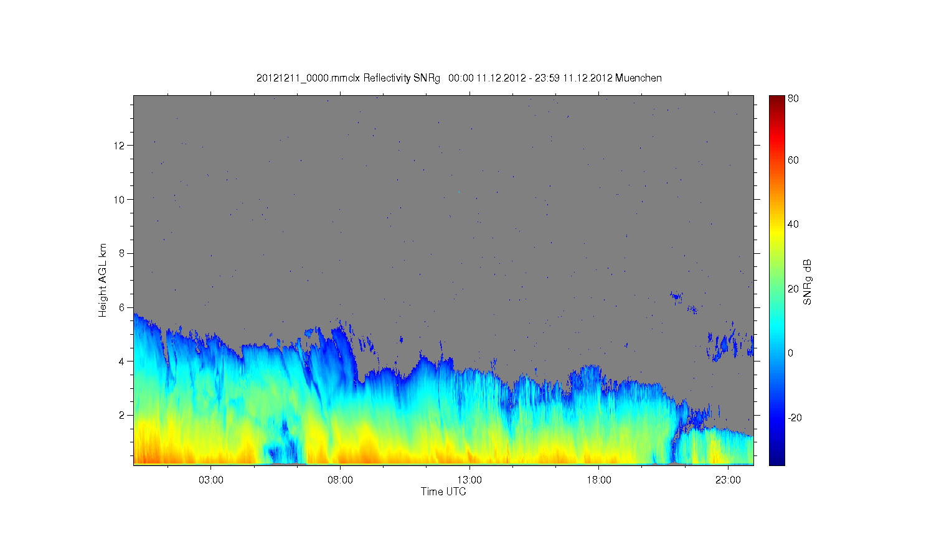The height and width of the screenshot is (560, 934).
Task: Click the 'SNRg dB' colorbar label
Action: pyautogui.click(x=808, y=282)
